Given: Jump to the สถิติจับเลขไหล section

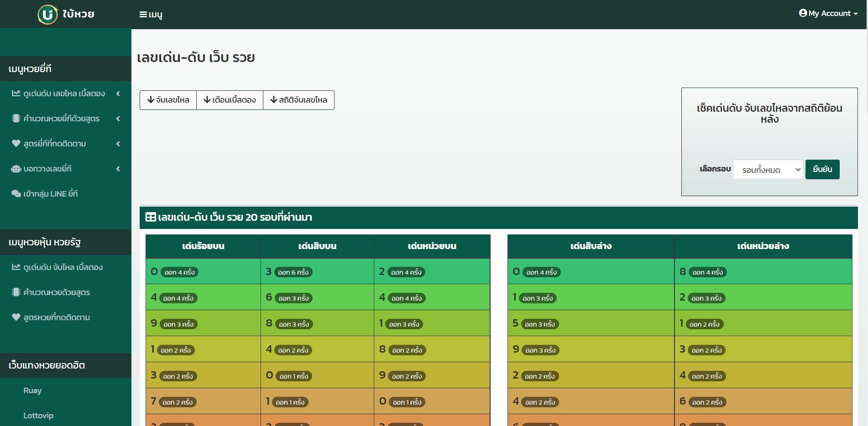Looking at the screenshot, I should click(298, 100).
